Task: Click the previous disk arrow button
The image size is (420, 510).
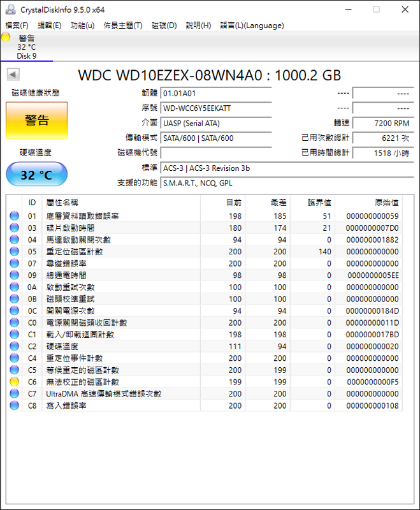Action: [x=13, y=75]
